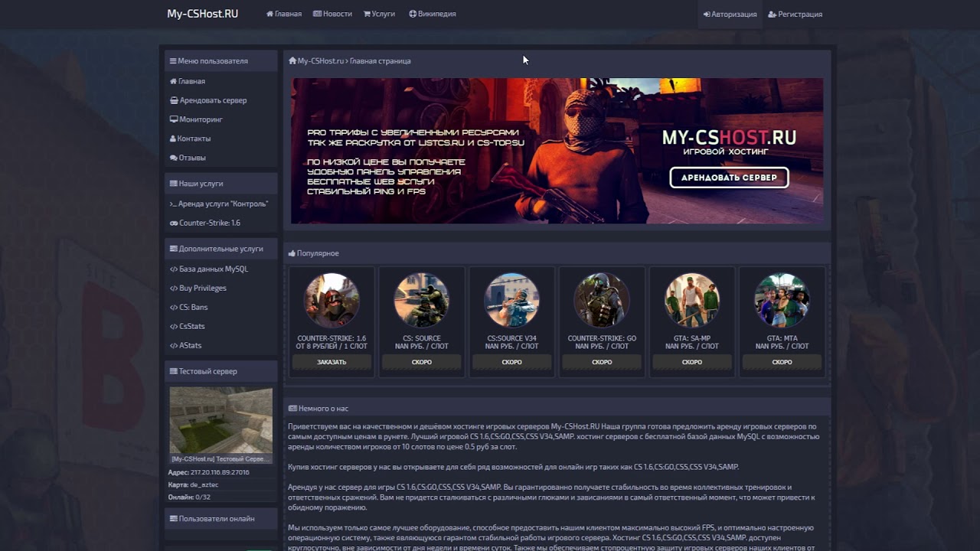Click Заказать button for Counter-Strike 1.6
980x551 pixels.
coord(332,362)
